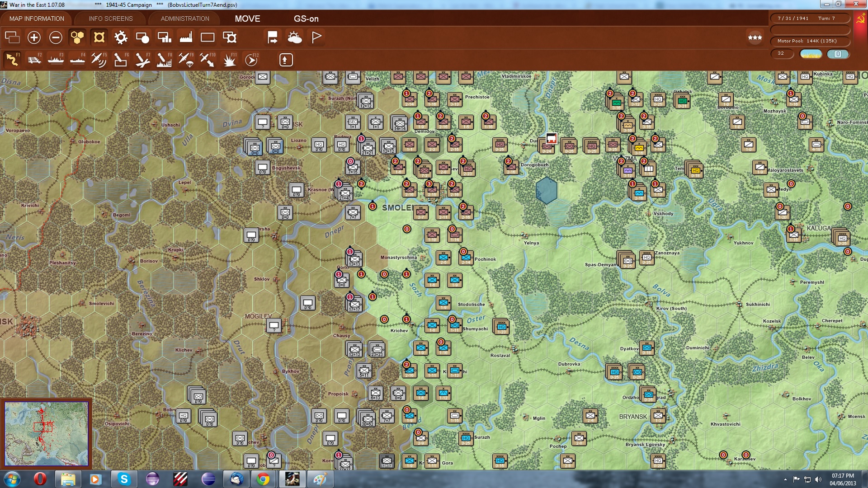Zoom in with the plus icon

(34, 37)
